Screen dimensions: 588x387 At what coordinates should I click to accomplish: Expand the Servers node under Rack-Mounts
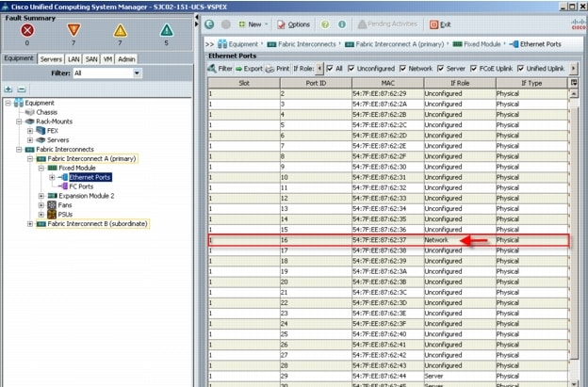pyautogui.click(x=30, y=140)
